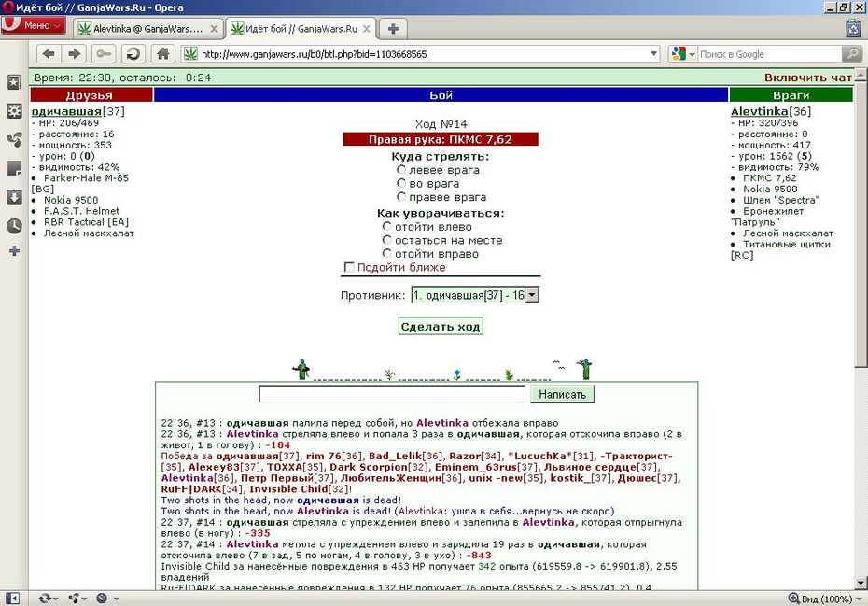Click the page scrollbar down arrow
Image resolution: width=868 pixels, height=606 pixels.
(x=861, y=583)
